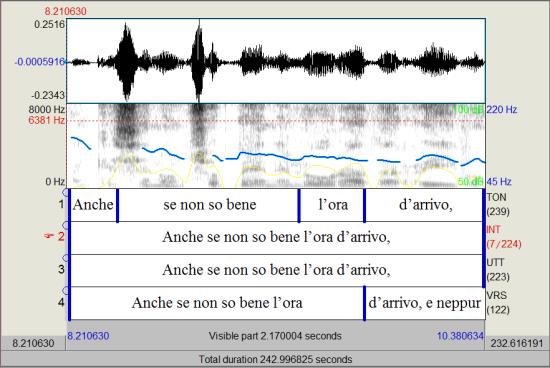This screenshot has height=368, width=550.
Task: Select the 'l'ora' interval in TON tier
Action: [x=332, y=205]
